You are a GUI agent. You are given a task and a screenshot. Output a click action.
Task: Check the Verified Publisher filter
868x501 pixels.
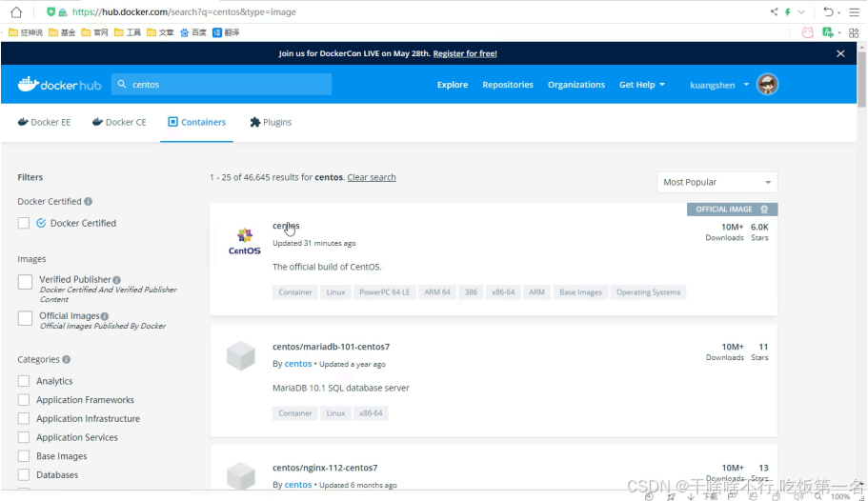[25, 282]
